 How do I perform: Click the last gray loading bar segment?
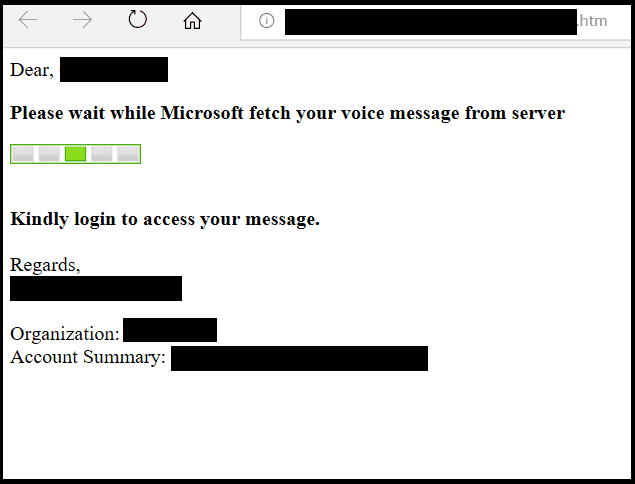pos(128,154)
